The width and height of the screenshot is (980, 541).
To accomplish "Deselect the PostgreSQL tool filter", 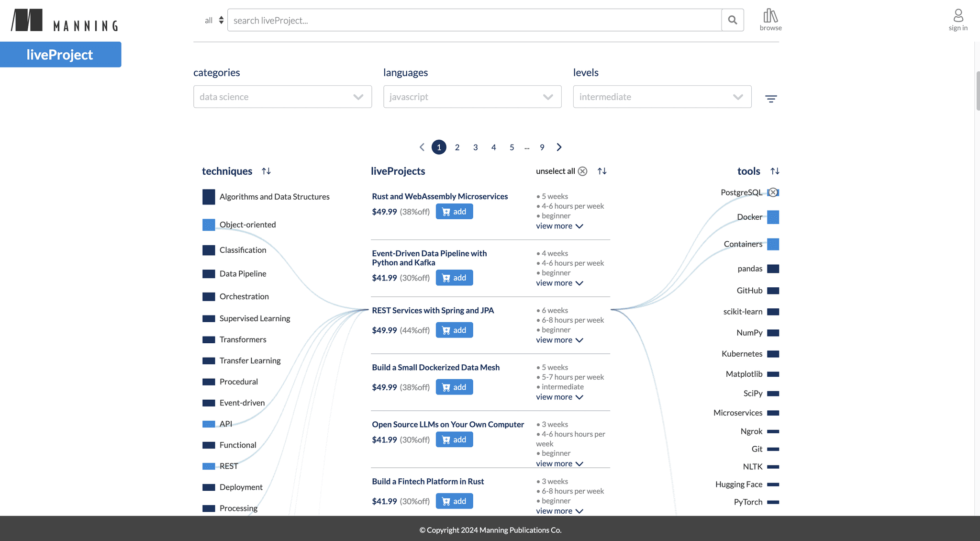I will pos(773,192).
